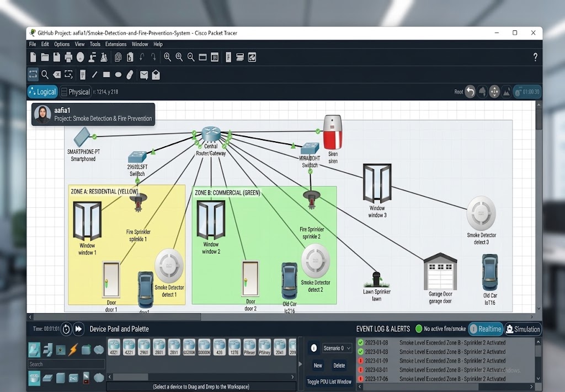Choose the Draw Rectangle tool
565x392 pixels.
106,74
